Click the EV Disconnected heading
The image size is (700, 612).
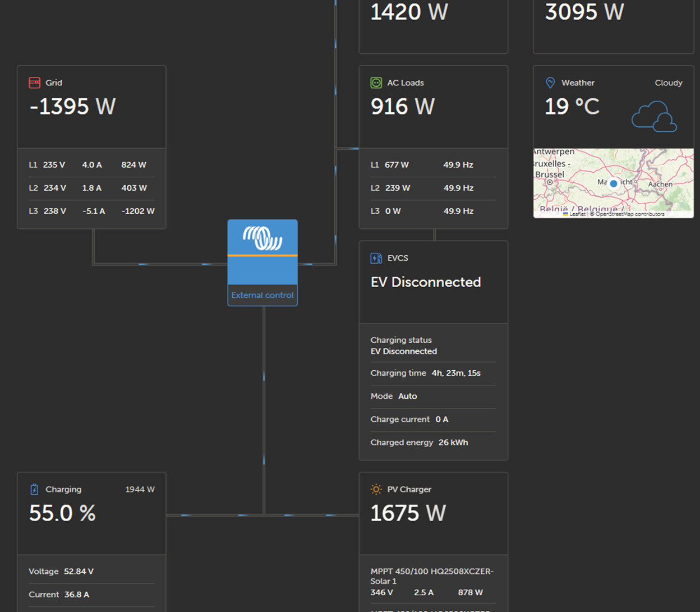pyautogui.click(x=426, y=282)
